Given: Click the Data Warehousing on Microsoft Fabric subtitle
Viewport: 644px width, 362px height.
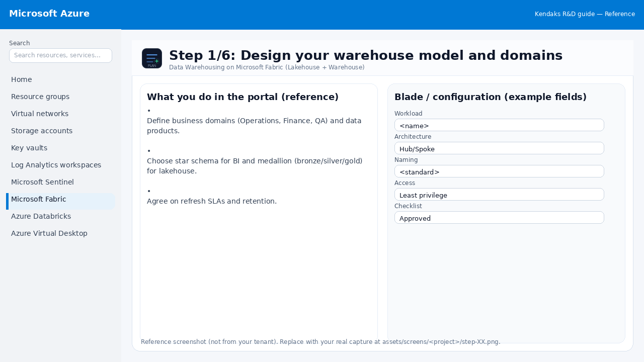Looking at the screenshot, I should tap(267, 67).
